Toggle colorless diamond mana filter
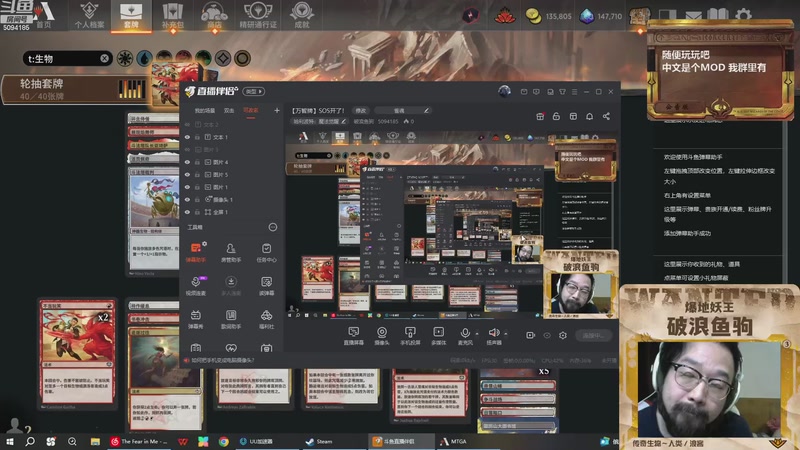The image size is (800, 450). point(222,58)
